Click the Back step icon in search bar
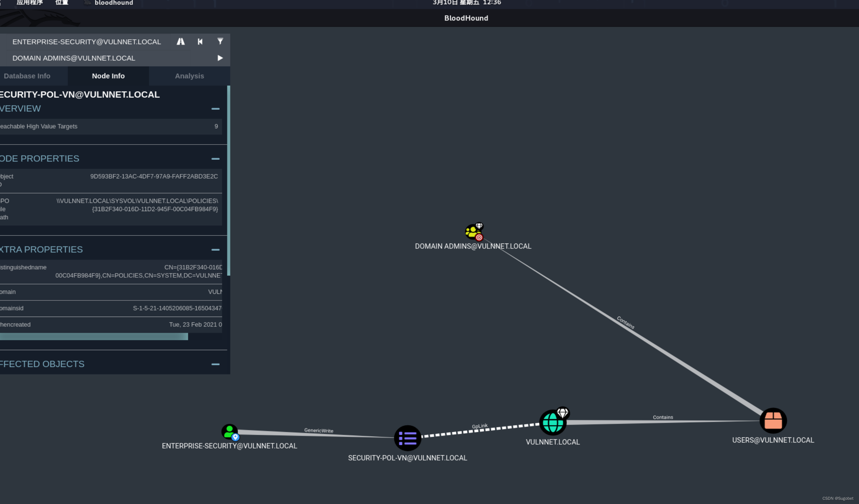Viewport: 859px width, 504px height. (x=200, y=42)
